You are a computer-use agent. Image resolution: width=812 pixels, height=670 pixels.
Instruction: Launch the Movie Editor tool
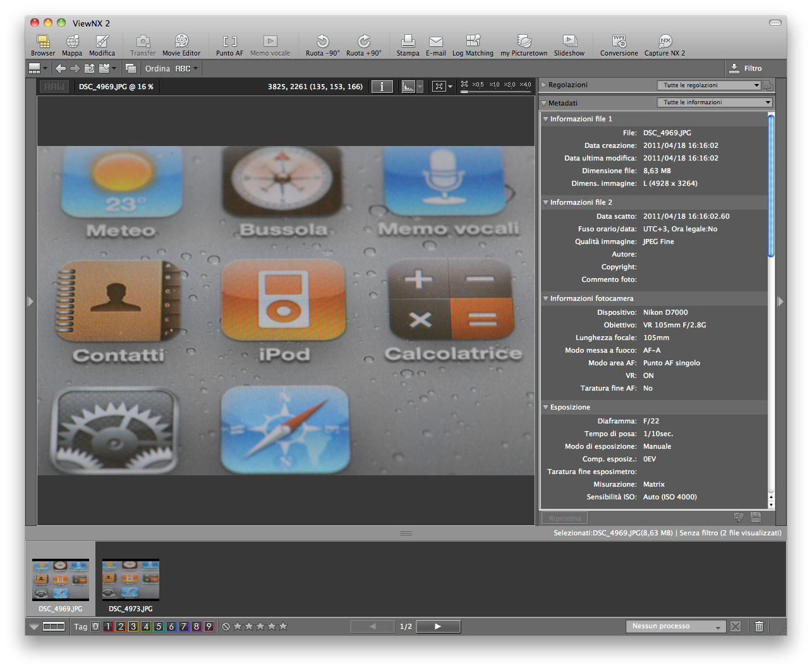pyautogui.click(x=181, y=45)
